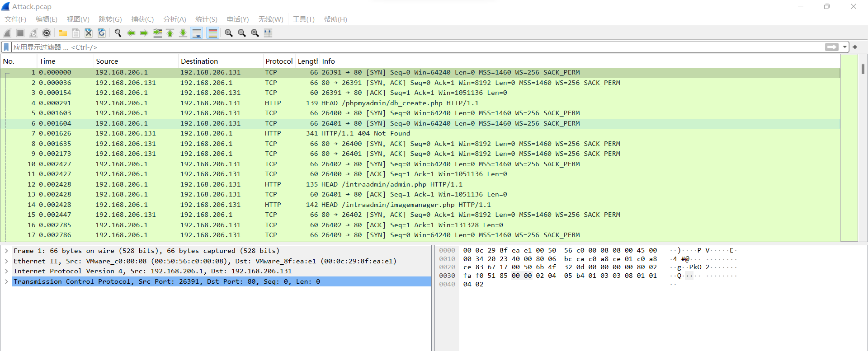
Task: Go forward with the green right arrow
Action: (144, 33)
